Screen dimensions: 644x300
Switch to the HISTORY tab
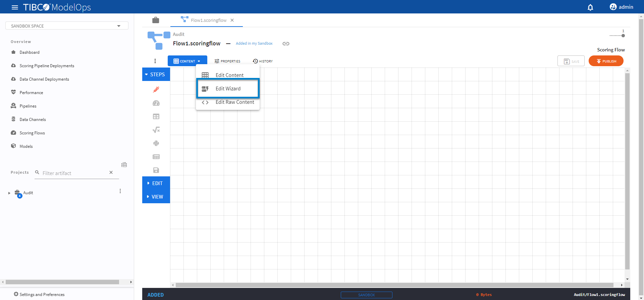tap(263, 61)
